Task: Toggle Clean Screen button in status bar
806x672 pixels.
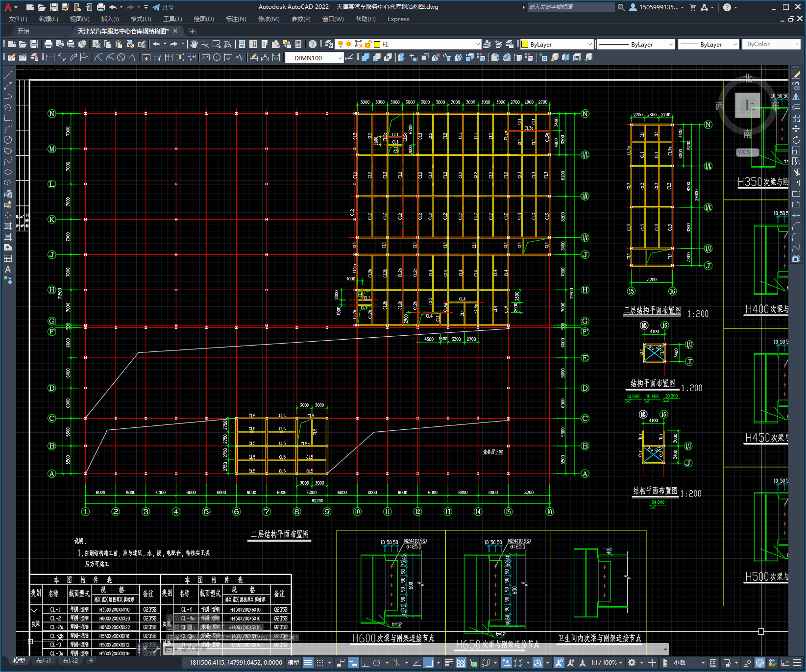Action: point(785,663)
